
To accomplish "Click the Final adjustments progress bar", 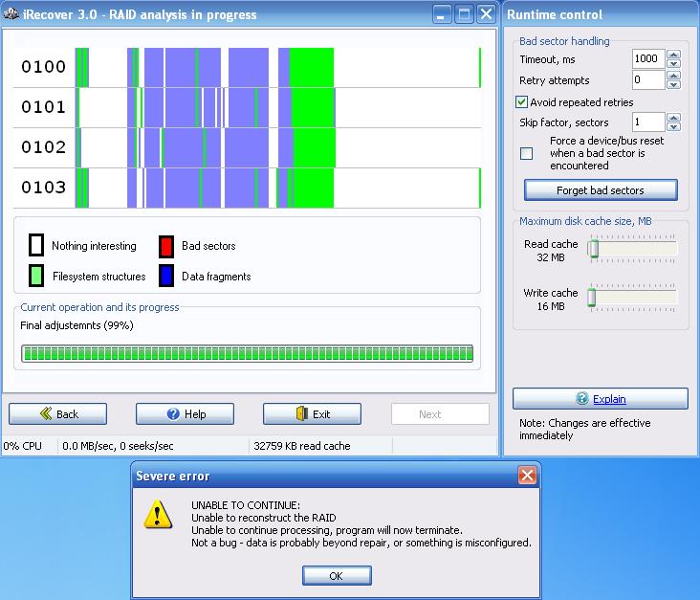I will tap(247, 353).
